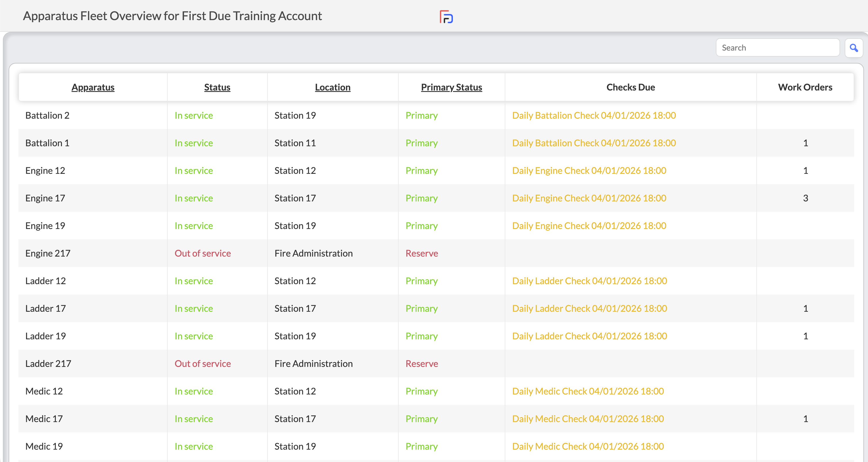The image size is (868, 462).
Task: Click Engine 17's Station 17 location
Action: click(295, 198)
